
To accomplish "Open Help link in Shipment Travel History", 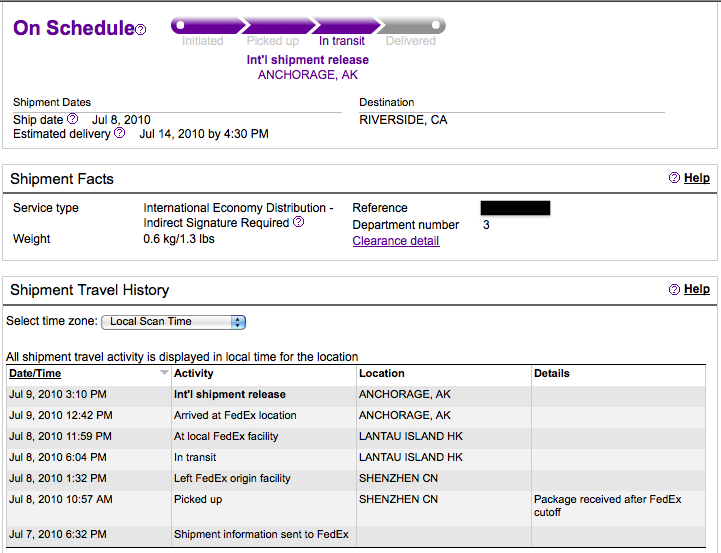I will [x=697, y=289].
